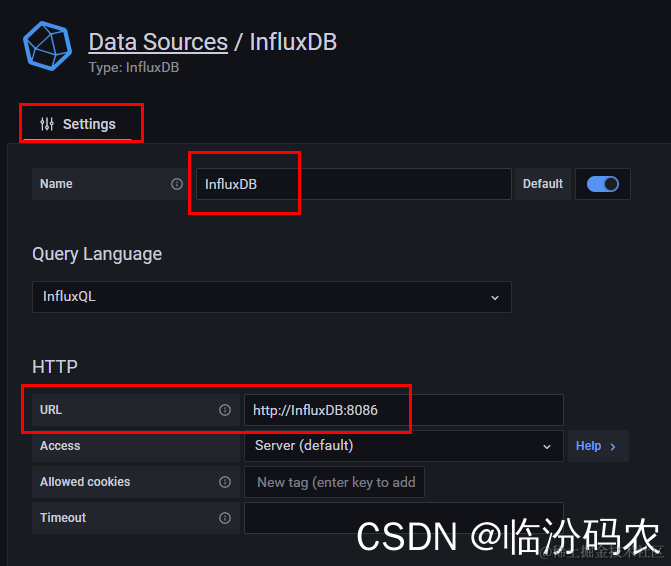Open the Access Server (default) dropdown
The height and width of the screenshot is (566, 671).
pos(404,446)
